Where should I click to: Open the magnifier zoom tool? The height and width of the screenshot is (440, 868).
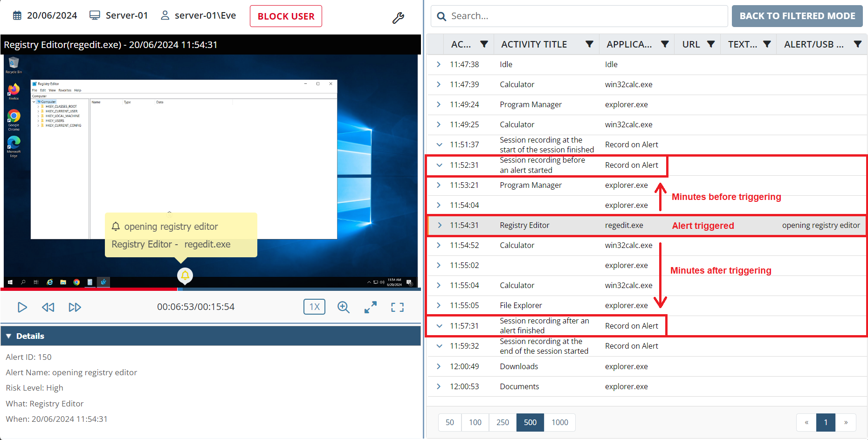point(344,307)
